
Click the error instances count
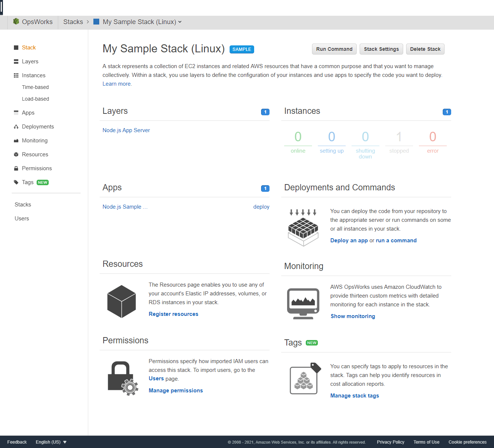[433, 137]
